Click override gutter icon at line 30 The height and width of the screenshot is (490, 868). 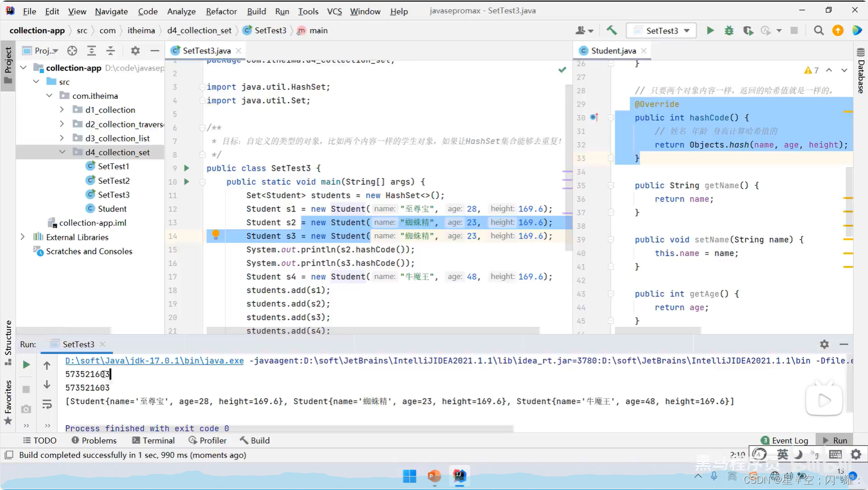pyautogui.click(x=594, y=117)
